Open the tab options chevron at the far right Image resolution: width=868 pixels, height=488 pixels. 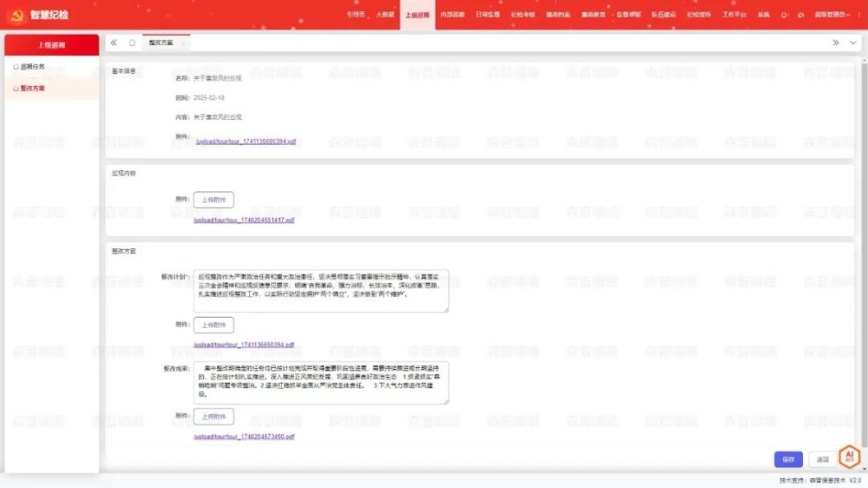(853, 43)
